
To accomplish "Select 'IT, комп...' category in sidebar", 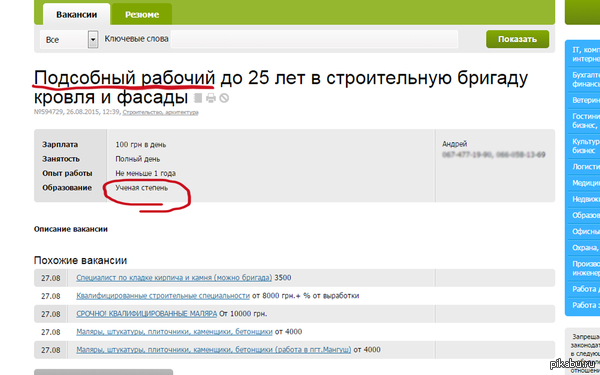I will click(x=585, y=54).
